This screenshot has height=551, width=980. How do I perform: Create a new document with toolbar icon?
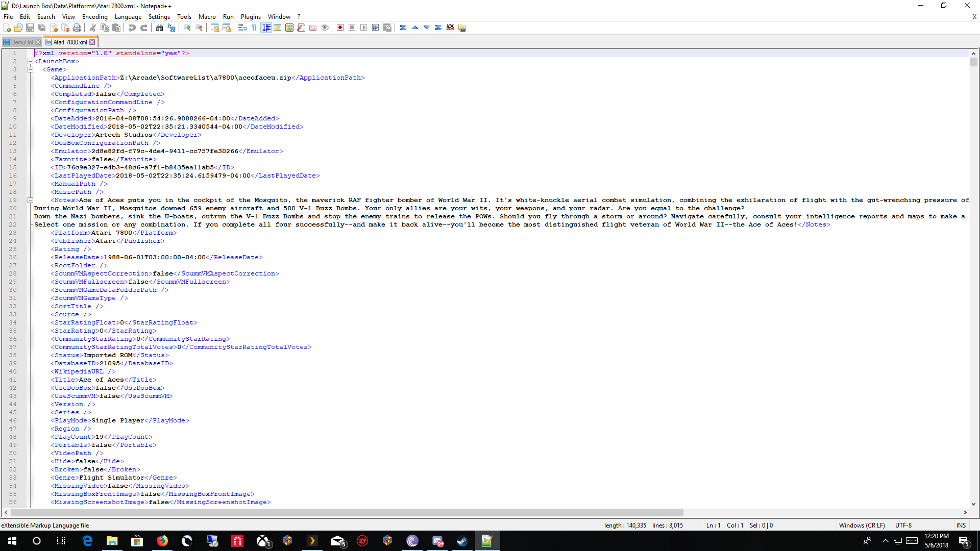[7, 28]
